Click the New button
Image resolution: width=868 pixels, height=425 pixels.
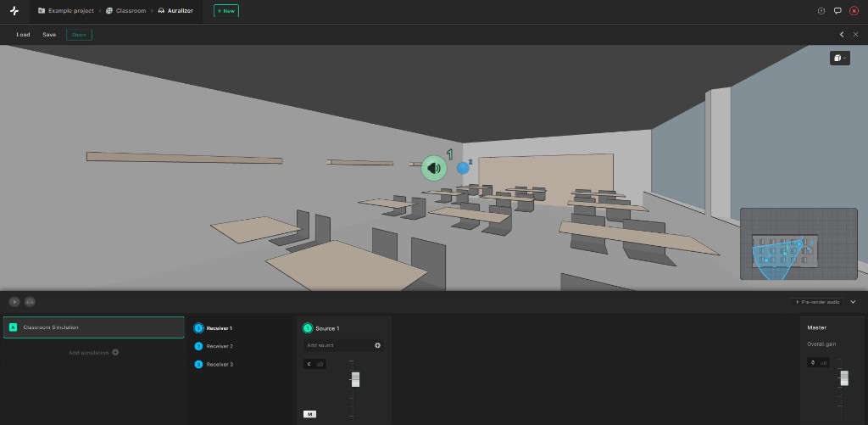click(225, 10)
